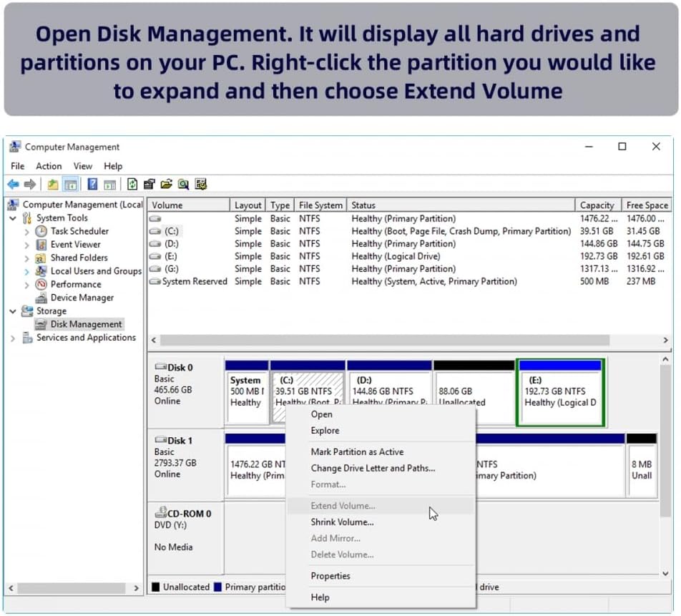The width and height of the screenshot is (681, 616).
Task: Click the Up one level folder icon
Action: point(53,185)
